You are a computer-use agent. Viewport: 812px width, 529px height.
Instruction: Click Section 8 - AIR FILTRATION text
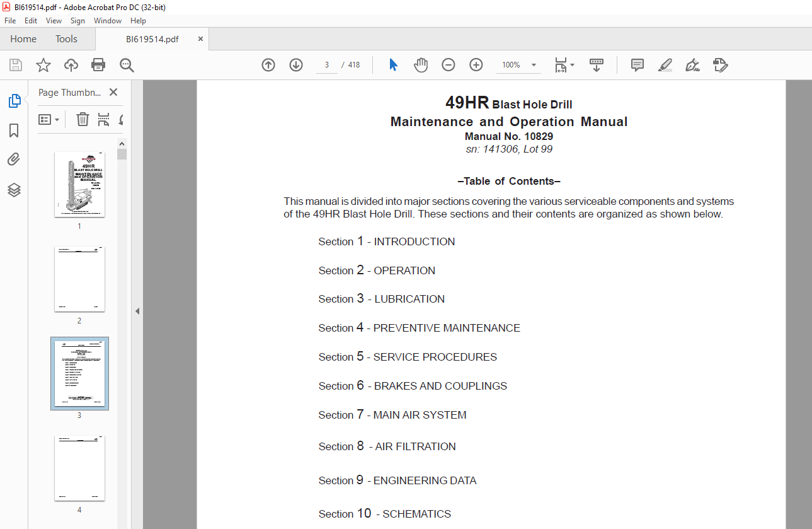(387, 446)
